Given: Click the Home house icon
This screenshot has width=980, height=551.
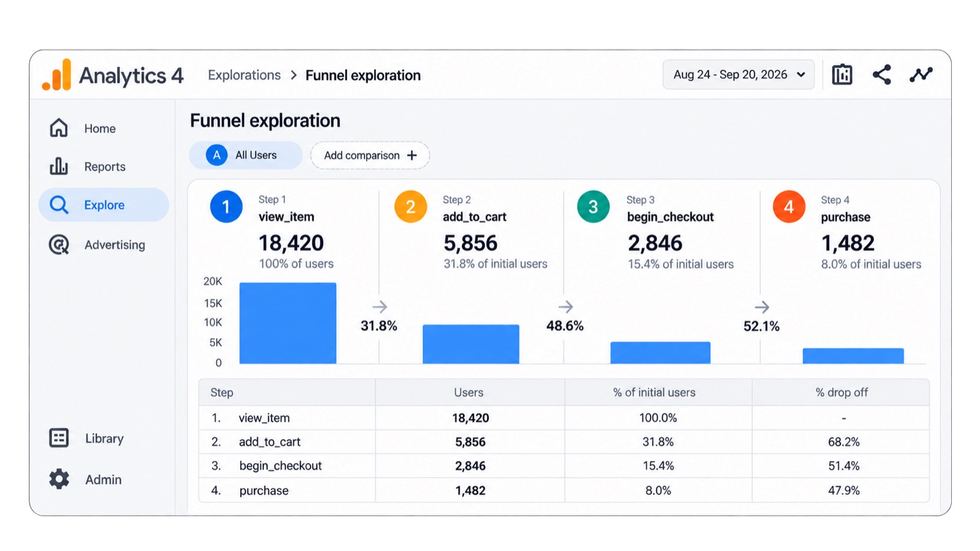Looking at the screenshot, I should point(59,128).
